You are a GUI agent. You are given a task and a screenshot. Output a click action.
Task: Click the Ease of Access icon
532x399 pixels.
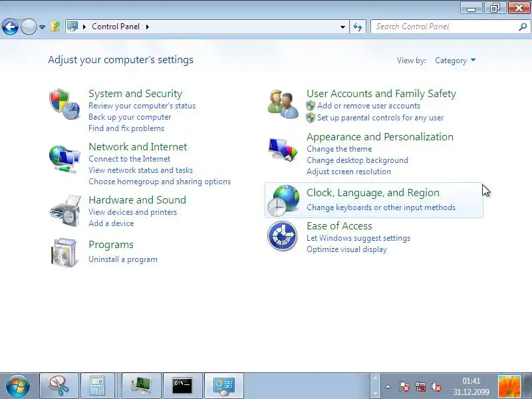[282, 236]
